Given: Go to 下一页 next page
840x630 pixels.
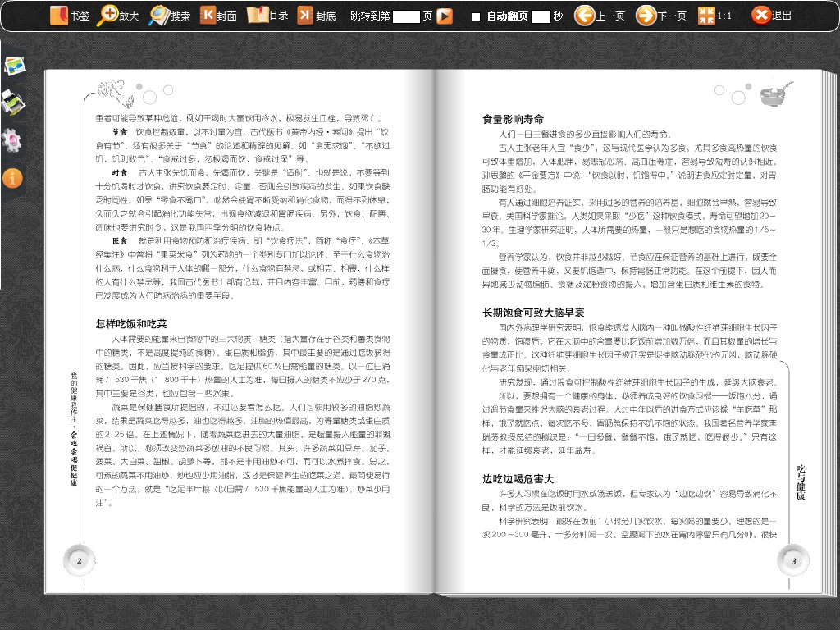Looking at the screenshot, I should coord(661,16).
